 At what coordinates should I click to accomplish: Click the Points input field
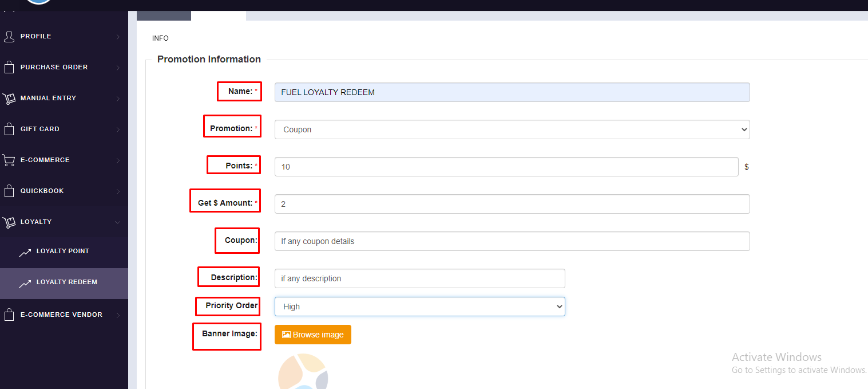pos(506,167)
